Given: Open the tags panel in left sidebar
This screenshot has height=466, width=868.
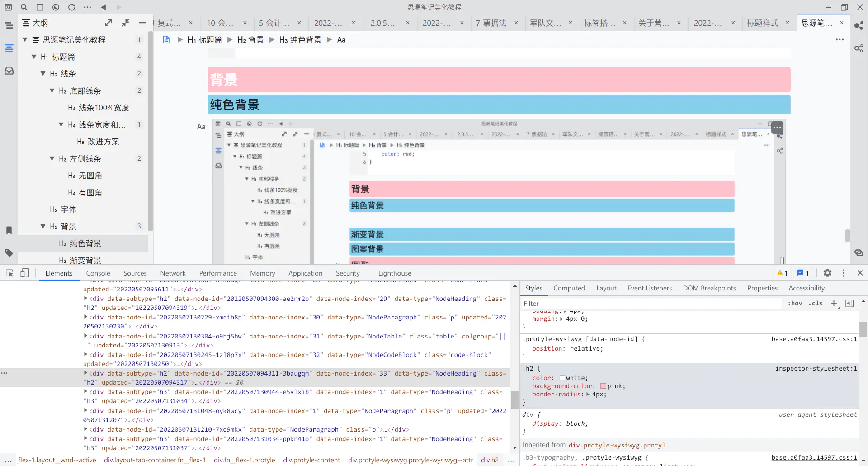Looking at the screenshot, I should point(9,253).
